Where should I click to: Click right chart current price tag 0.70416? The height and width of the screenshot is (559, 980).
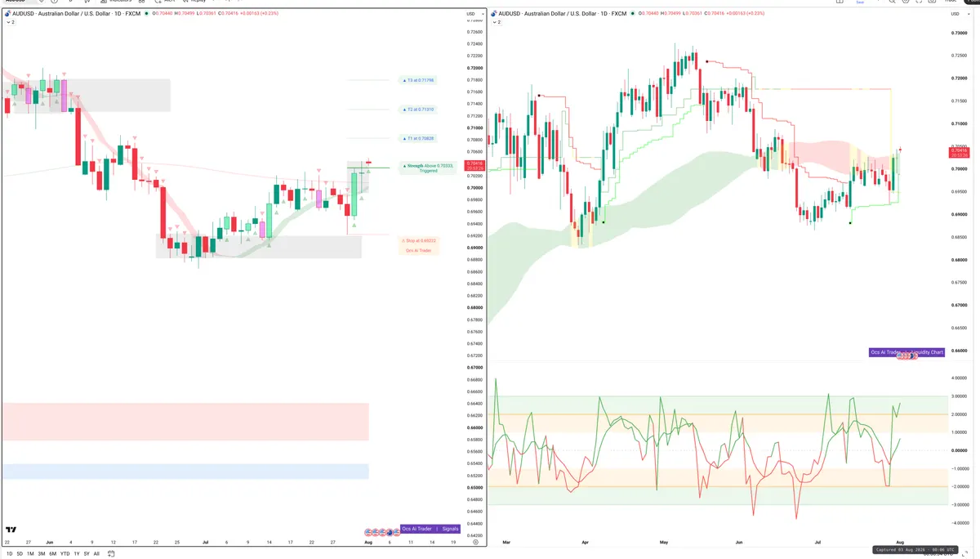click(x=960, y=151)
